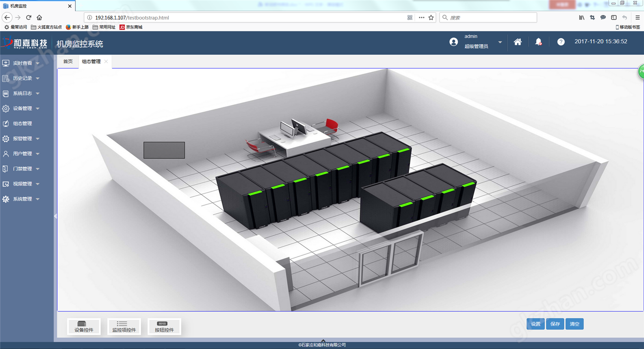Add a 设备控件 device widget
Screen dimensions: 644x349
[84, 326]
